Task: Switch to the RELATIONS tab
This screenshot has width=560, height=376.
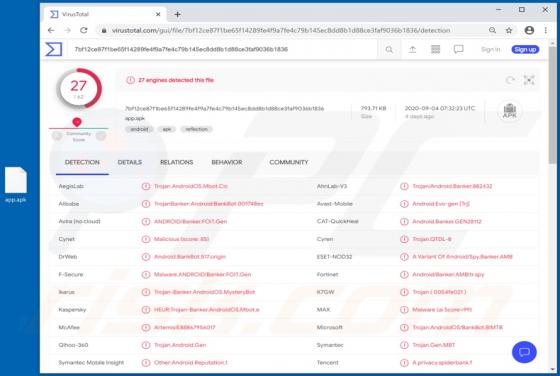Action: click(x=176, y=162)
